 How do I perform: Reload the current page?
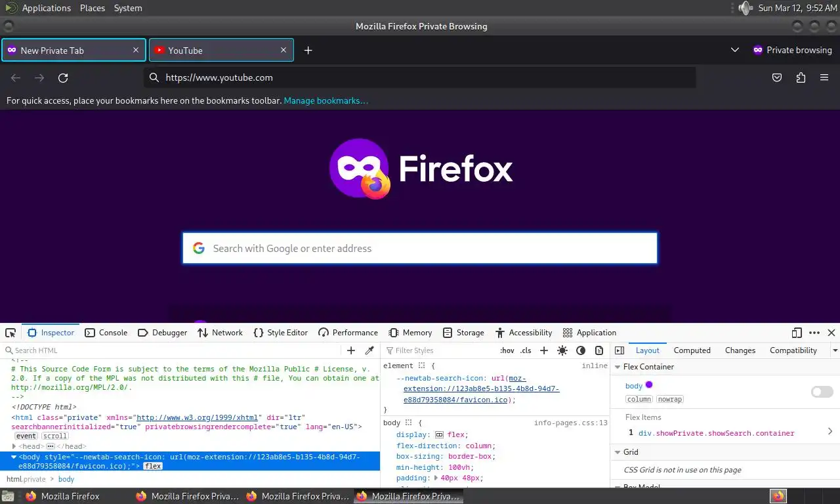click(63, 77)
